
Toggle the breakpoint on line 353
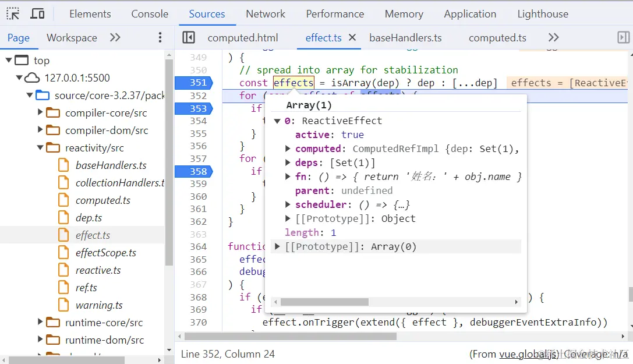click(x=194, y=108)
